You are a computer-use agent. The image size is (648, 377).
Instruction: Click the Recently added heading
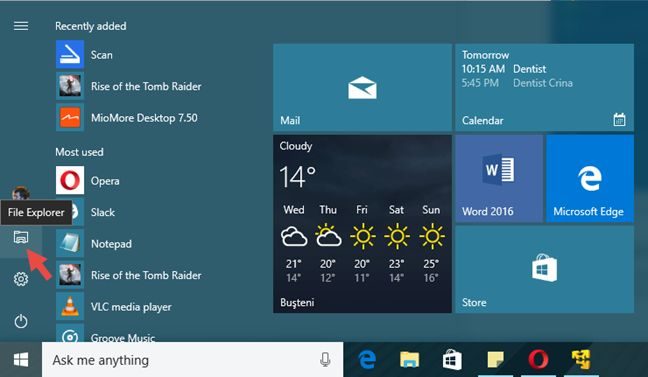point(91,26)
